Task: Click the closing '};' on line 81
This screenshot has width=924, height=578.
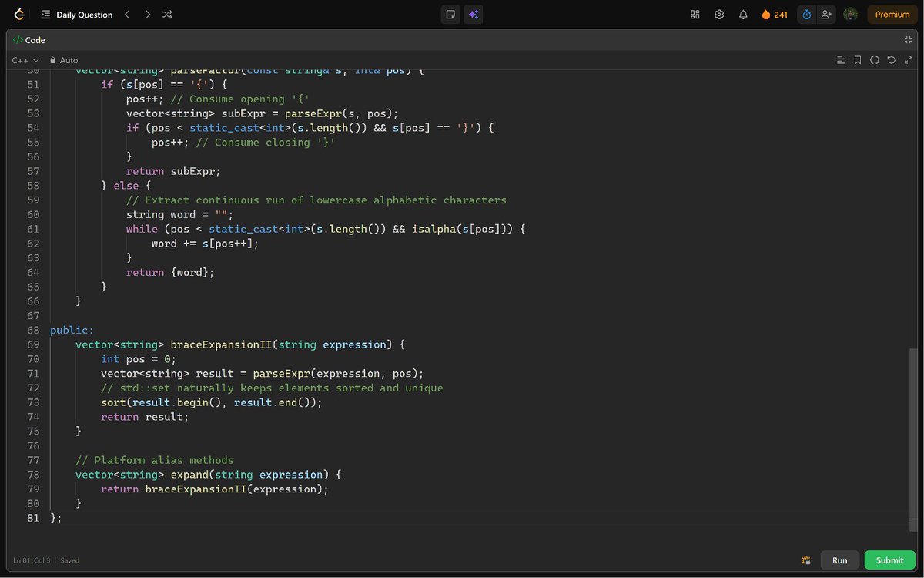Action: point(56,518)
